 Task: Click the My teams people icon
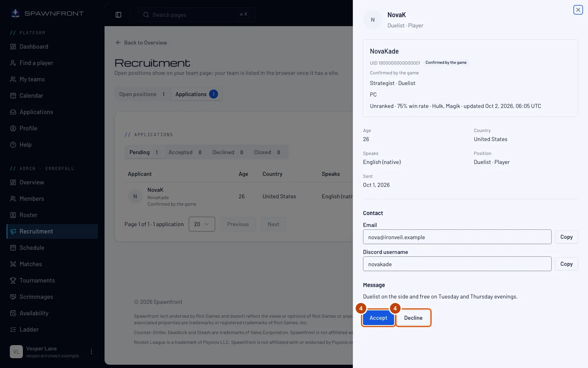(13, 79)
